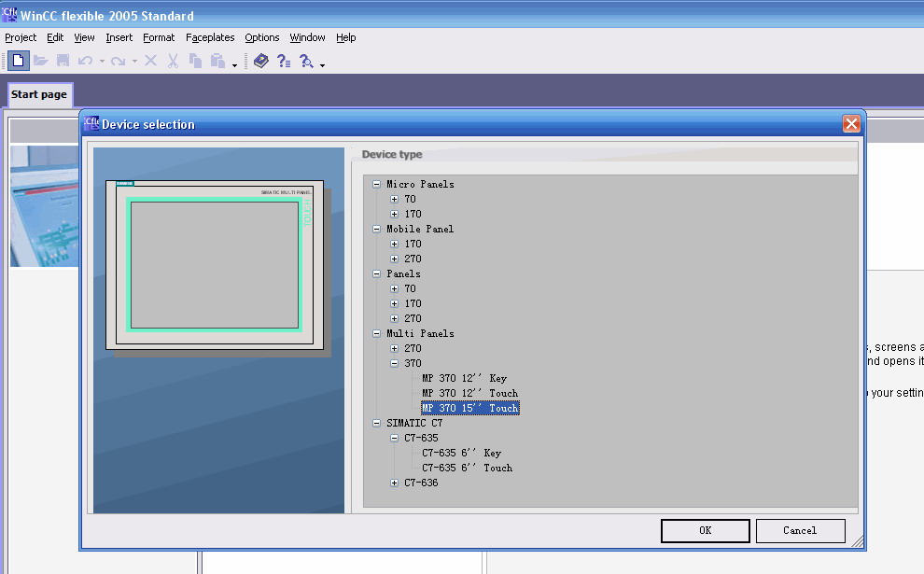Select C7-635 6'' Touch device
Screen dimensions: 924x574
coord(467,468)
